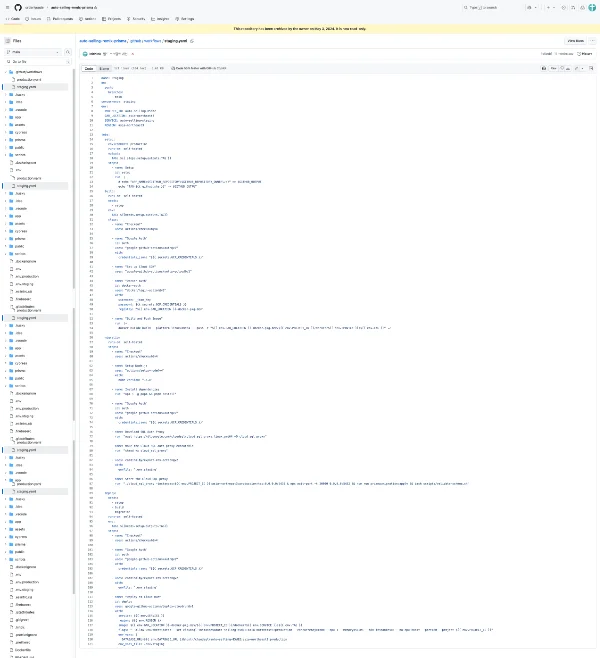This screenshot has width=600, height=658.
Task: Expand the edit options dropdown arrow
Action: click(x=582, y=68)
